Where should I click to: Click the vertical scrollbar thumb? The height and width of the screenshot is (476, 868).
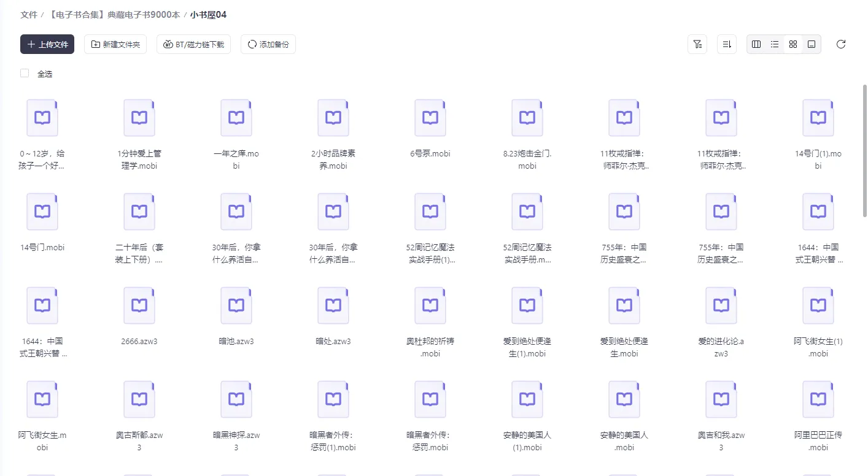865,150
